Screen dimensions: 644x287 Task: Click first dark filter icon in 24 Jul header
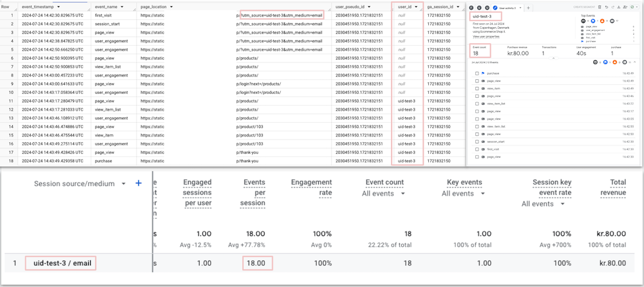pos(595,62)
